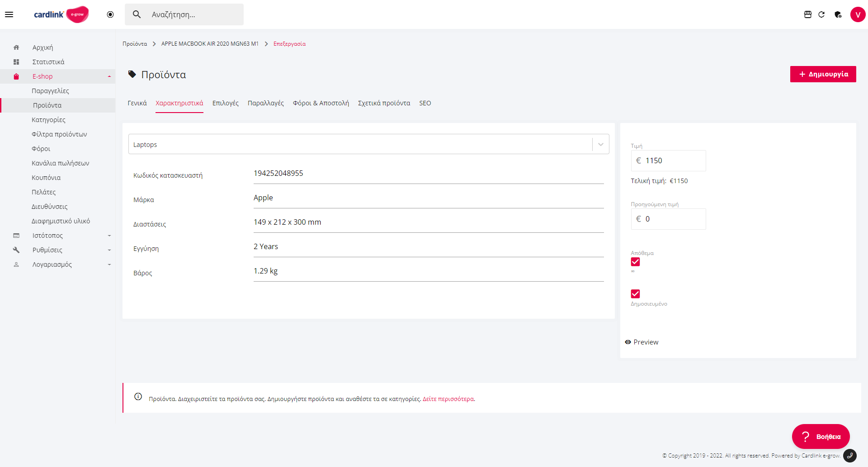Image resolution: width=868 pixels, height=467 pixels.
Task: Open the user avatar V menu
Action: pyautogui.click(x=858, y=14)
